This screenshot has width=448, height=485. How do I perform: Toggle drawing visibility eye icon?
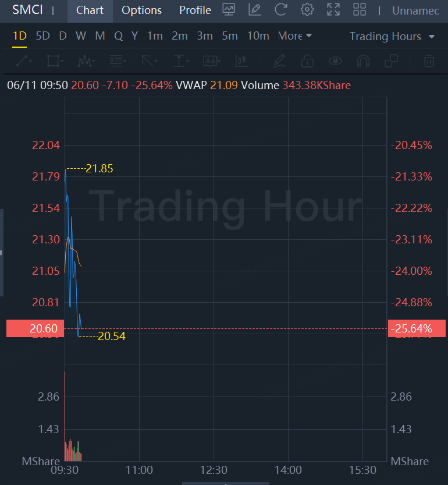tap(335, 61)
